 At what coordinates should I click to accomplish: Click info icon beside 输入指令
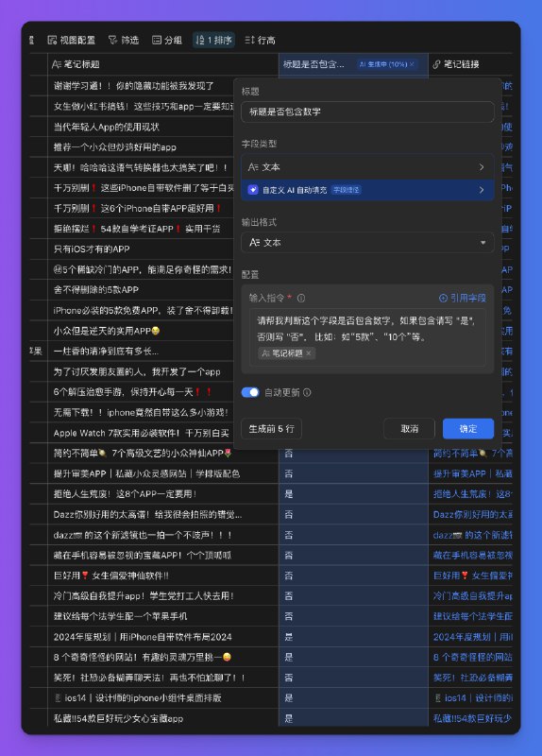click(x=301, y=298)
